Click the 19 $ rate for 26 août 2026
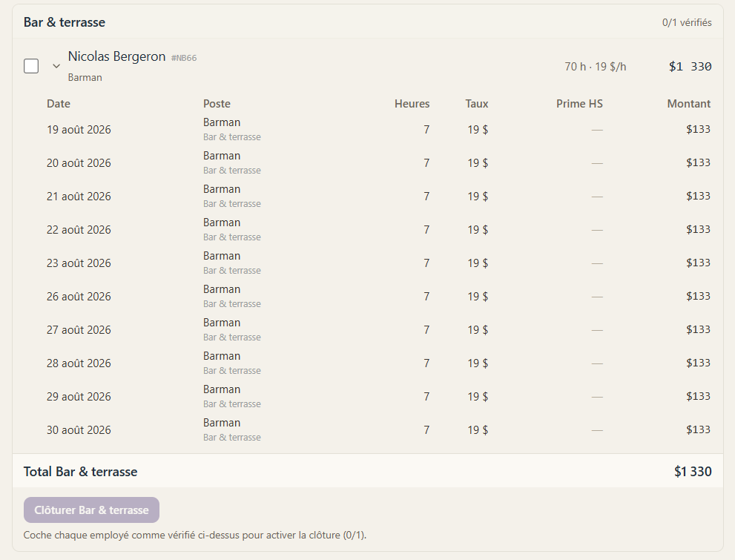This screenshot has height=560, width=735. pos(478,297)
